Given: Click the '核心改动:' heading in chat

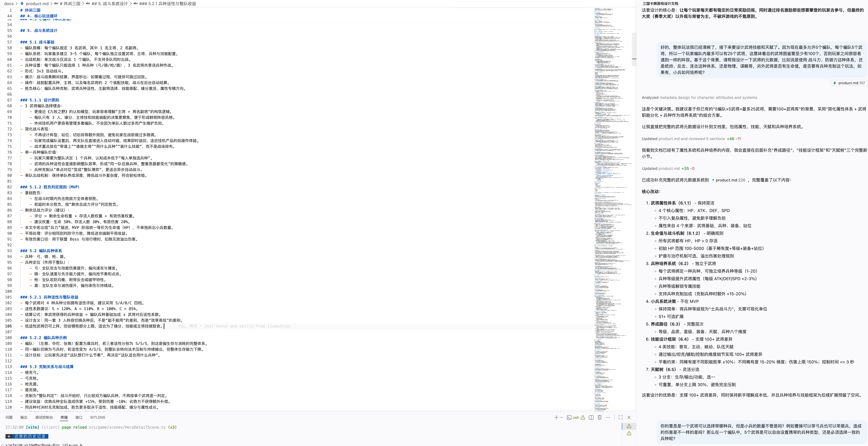Looking at the screenshot, I should [651, 192].
